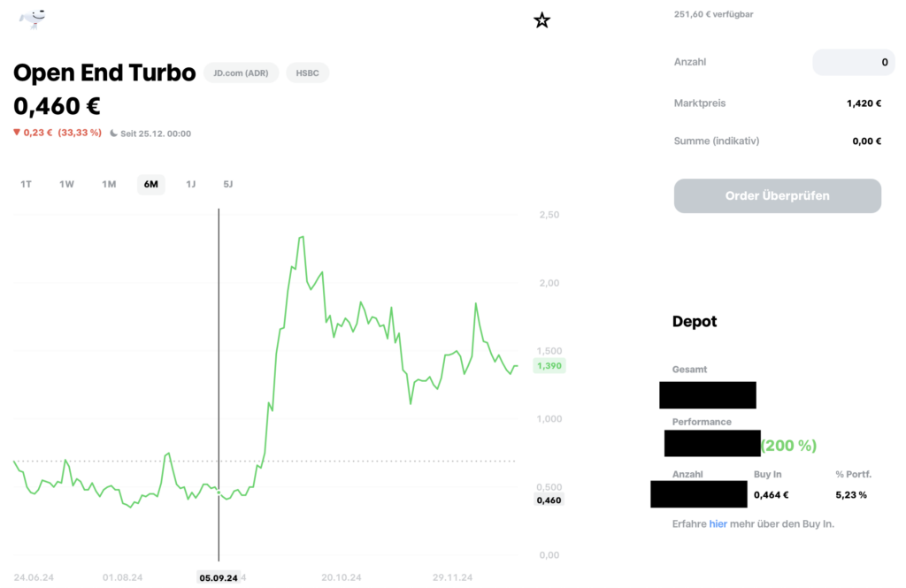Screen dimensions: 906x588
Task: Click the green 1,390 price label
Action: pos(549,365)
